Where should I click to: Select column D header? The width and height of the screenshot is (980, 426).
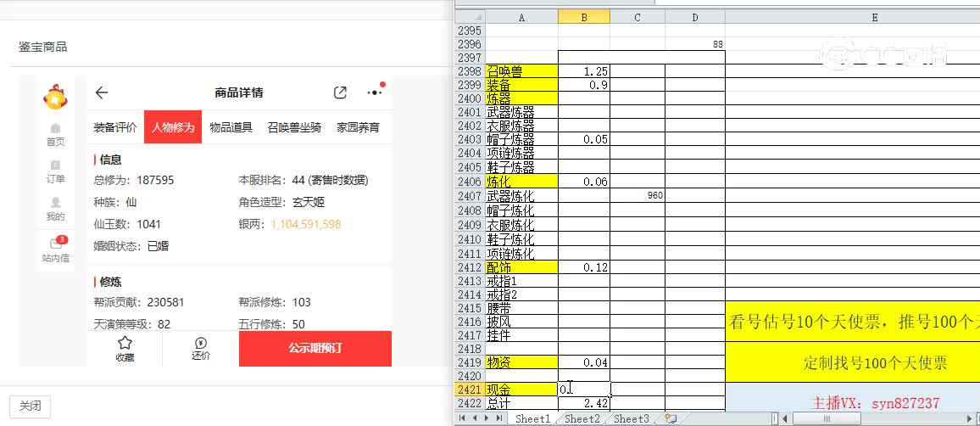click(695, 17)
